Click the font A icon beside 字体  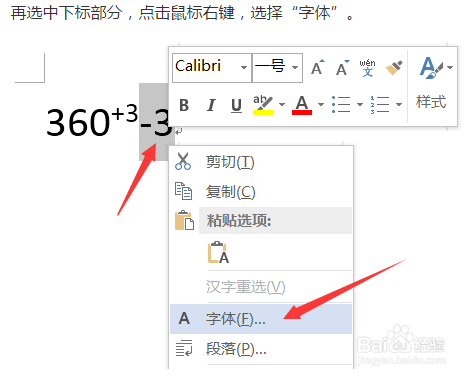tap(184, 318)
